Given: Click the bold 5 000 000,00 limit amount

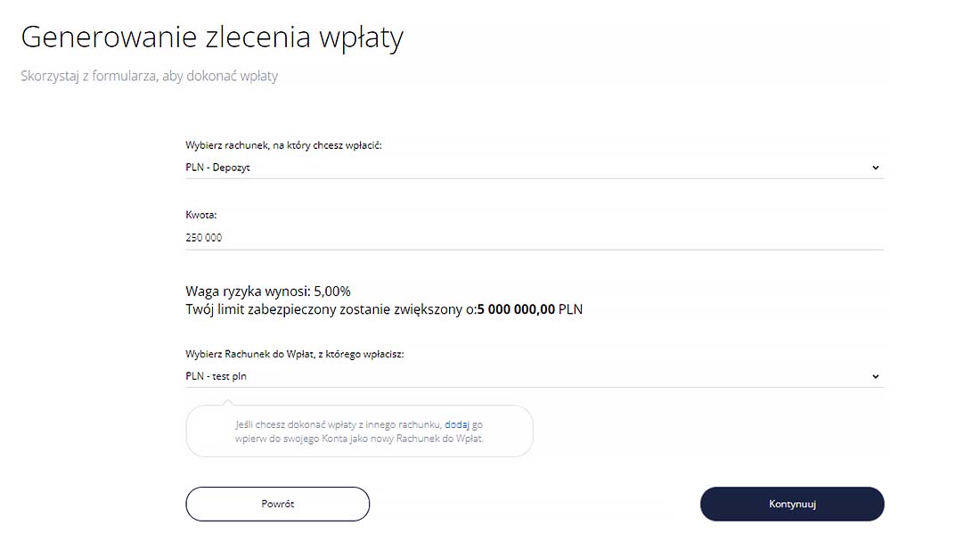Looking at the screenshot, I should click(x=516, y=309).
